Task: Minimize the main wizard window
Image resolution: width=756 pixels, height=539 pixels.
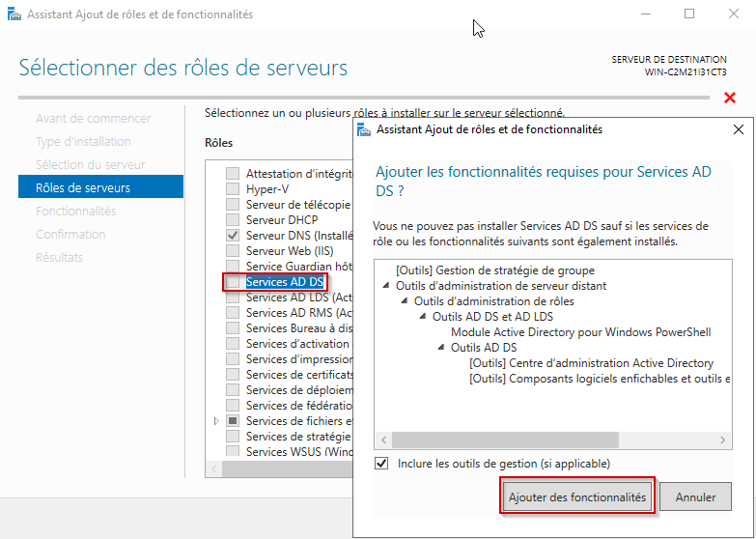Action: (646, 14)
